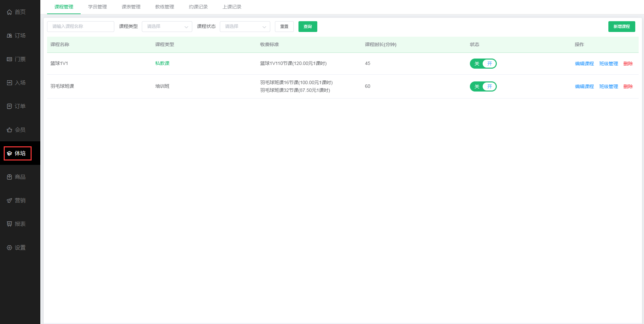Open the 营销 marketing paper-plane icon
Viewport: 644px width, 324px height.
click(x=9, y=201)
